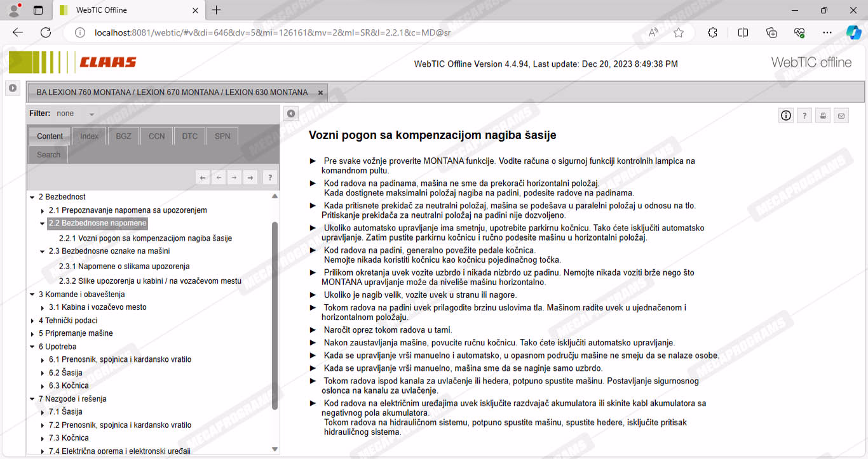Toggle split screen view

(743, 32)
